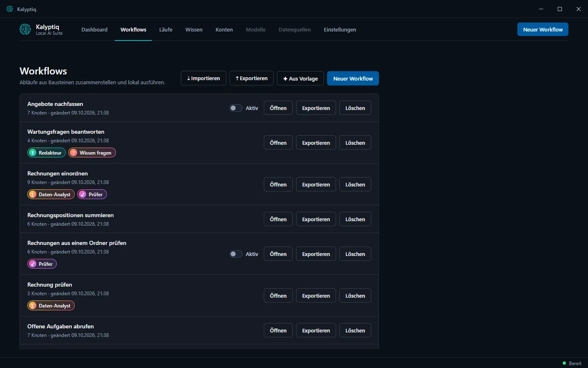Click Neuer Workflow button in top header
This screenshot has height=368, width=588.
[x=543, y=29]
